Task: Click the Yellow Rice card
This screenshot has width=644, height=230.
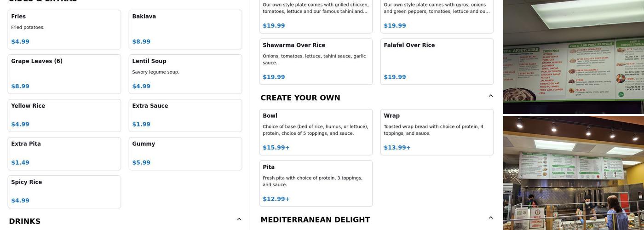Action: (64, 115)
